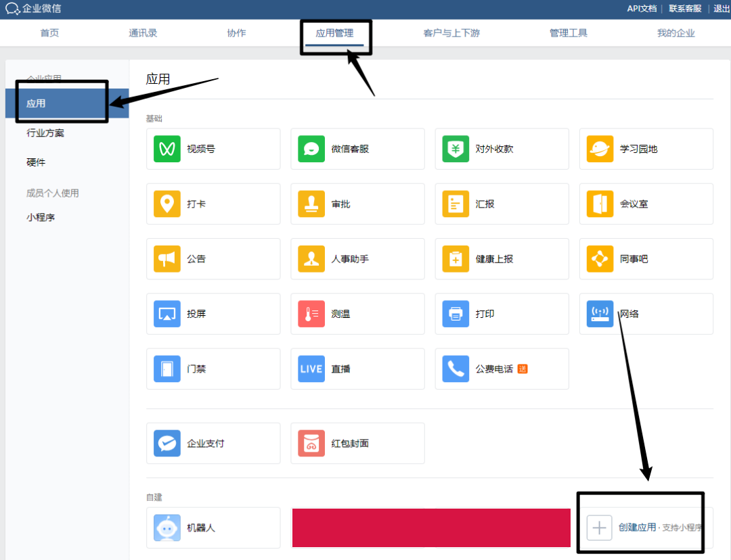Open the 视频号 app icon
This screenshot has width=731, height=560.
[167, 149]
